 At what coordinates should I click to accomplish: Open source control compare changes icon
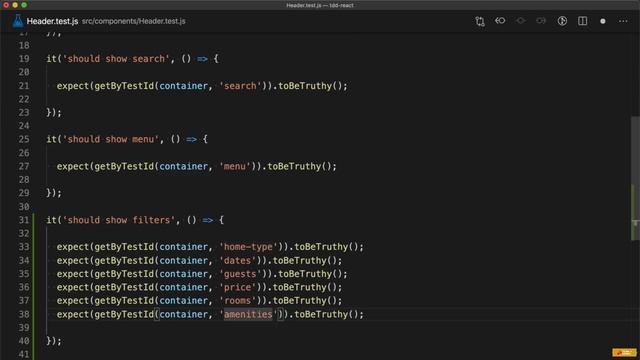pyautogui.click(x=480, y=21)
